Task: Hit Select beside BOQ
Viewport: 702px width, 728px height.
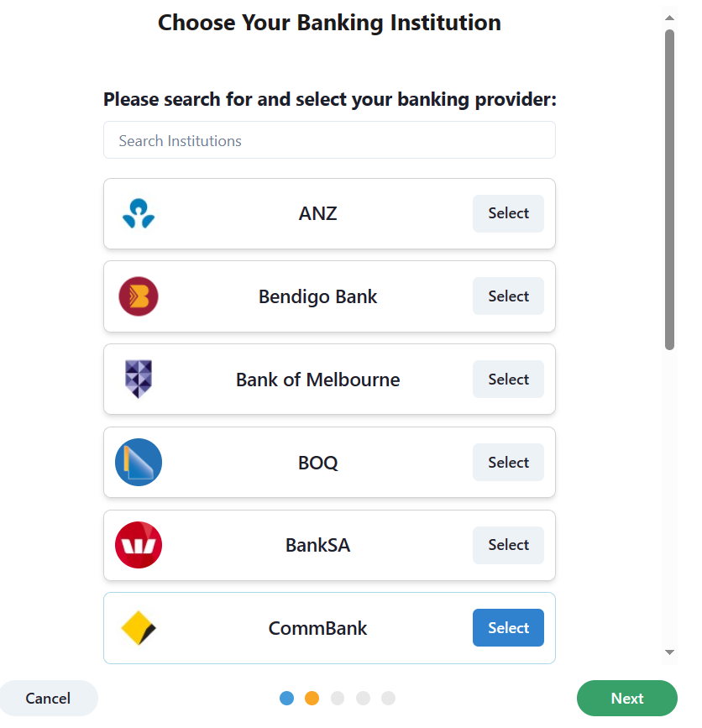Action: point(508,463)
